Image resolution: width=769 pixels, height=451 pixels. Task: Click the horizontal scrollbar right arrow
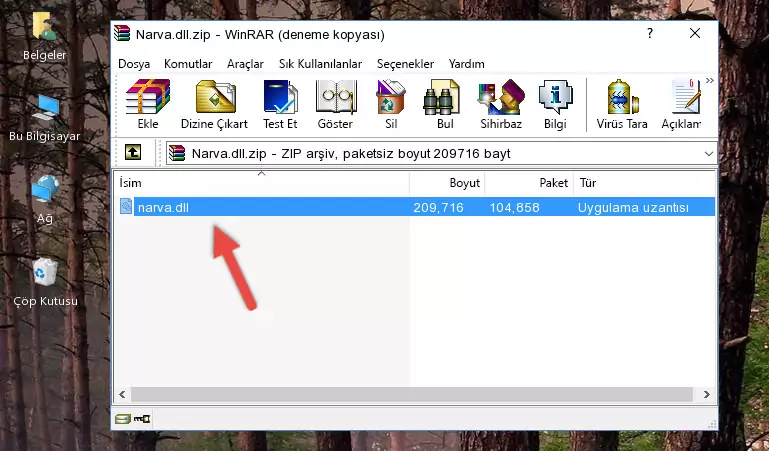point(706,394)
